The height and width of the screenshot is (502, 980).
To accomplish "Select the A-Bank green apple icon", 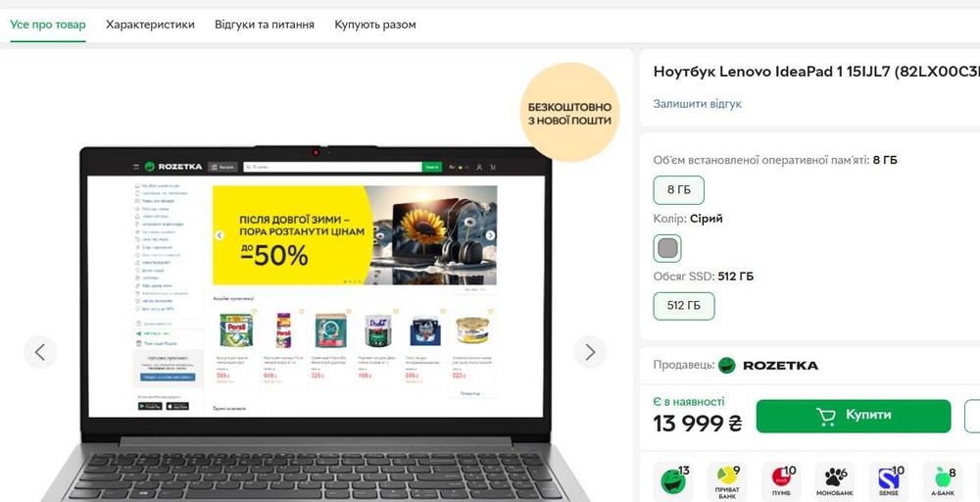I will (942, 481).
